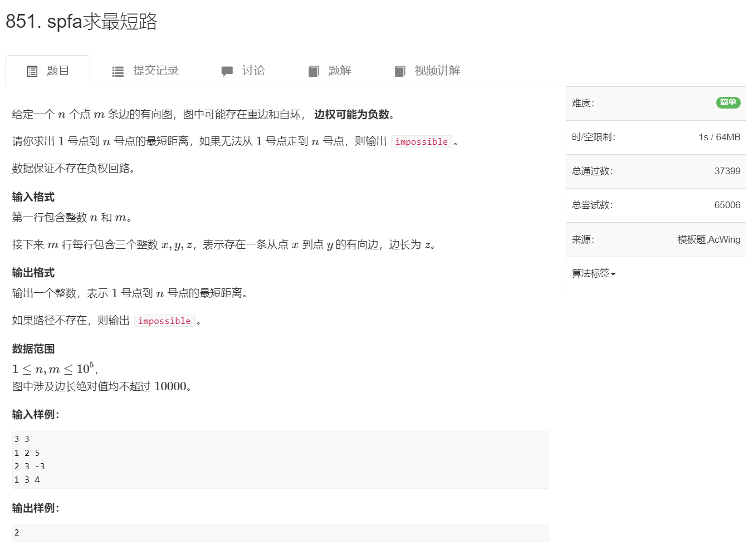Click the 输入格式 heading

[x=33, y=197]
